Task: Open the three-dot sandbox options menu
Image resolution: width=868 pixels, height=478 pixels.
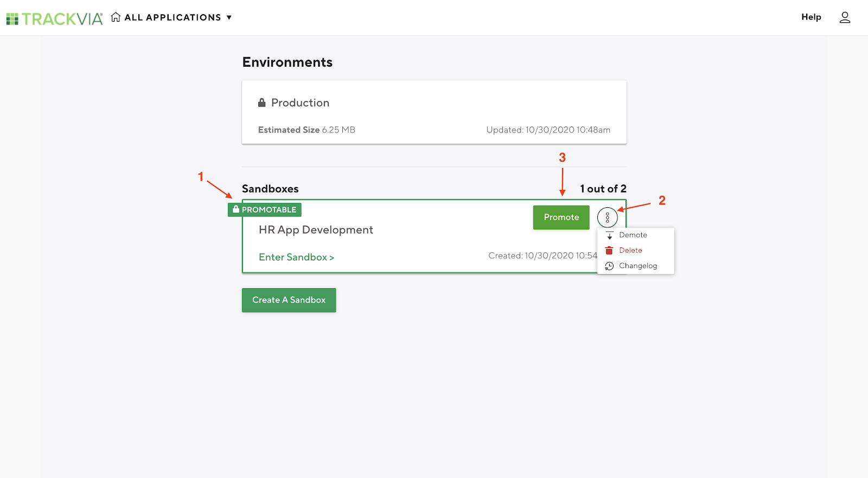Action: click(x=607, y=218)
